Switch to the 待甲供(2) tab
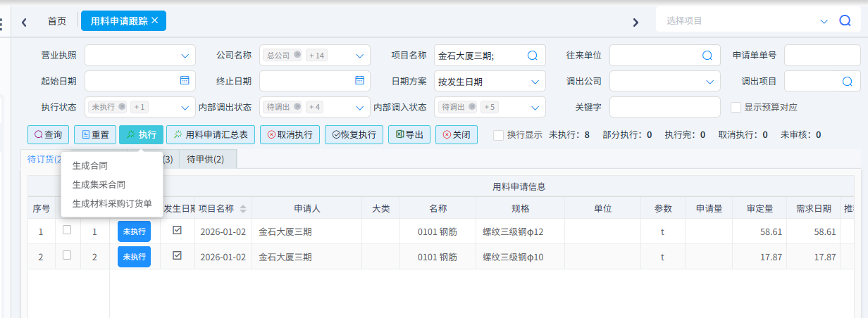This screenshot has width=868, height=318. 205,160
